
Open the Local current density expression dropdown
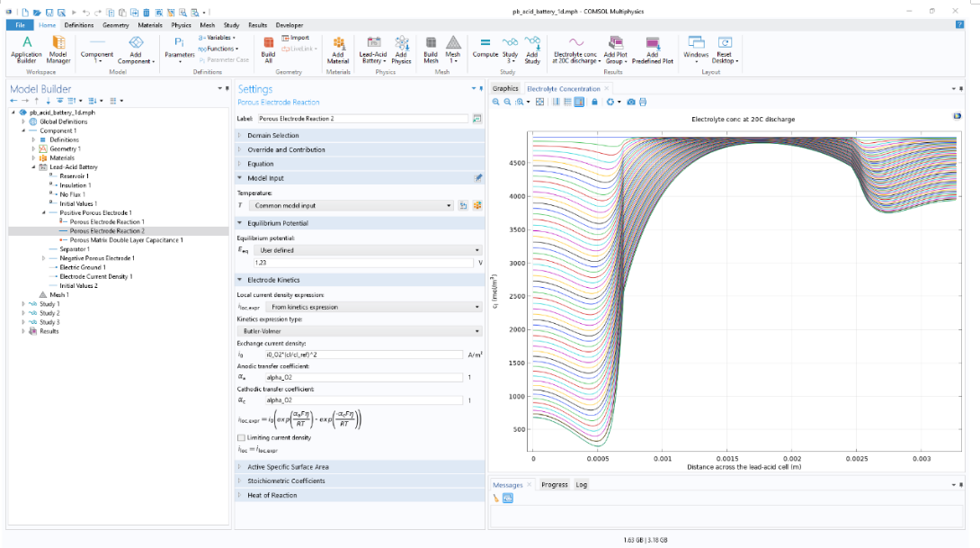[374, 307]
